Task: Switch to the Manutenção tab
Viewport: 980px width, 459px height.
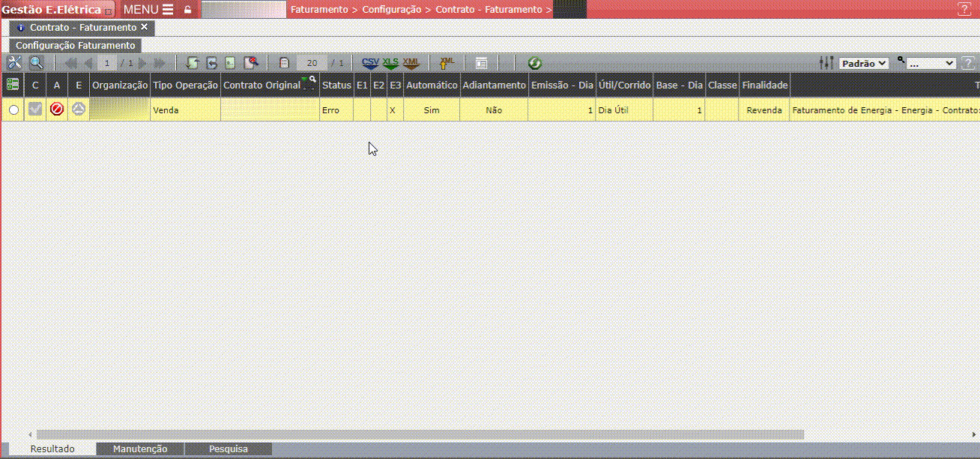Action: (140, 449)
